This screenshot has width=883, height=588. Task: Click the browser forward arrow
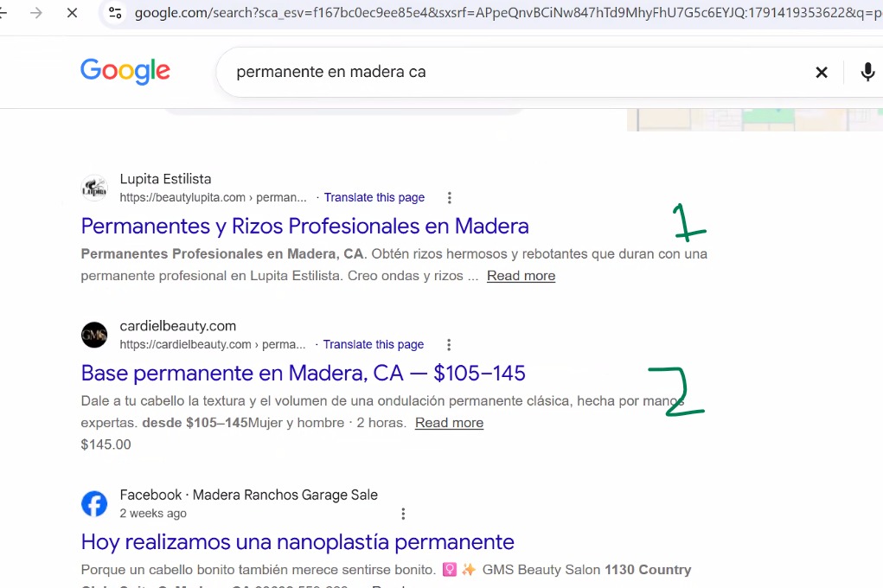[x=36, y=12]
